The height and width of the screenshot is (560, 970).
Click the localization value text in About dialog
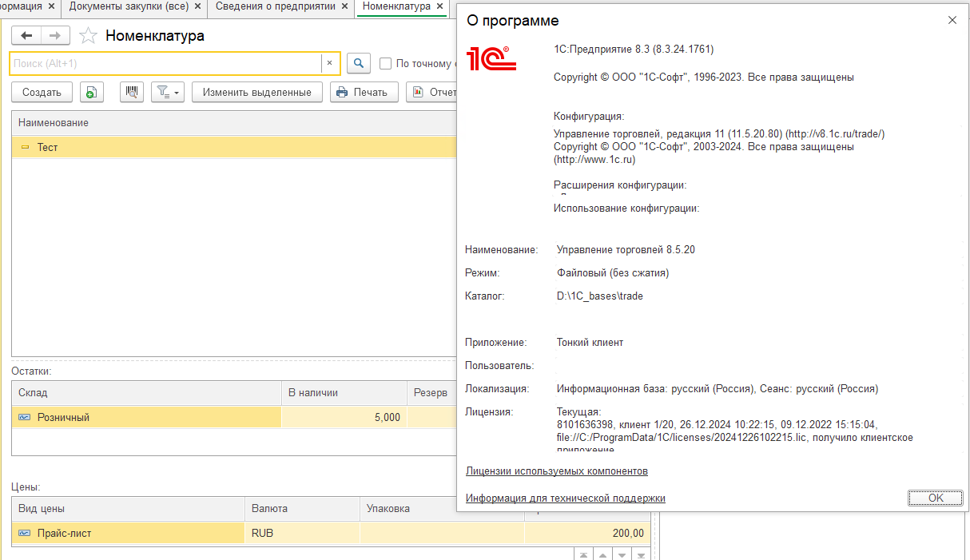tap(718, 389)
